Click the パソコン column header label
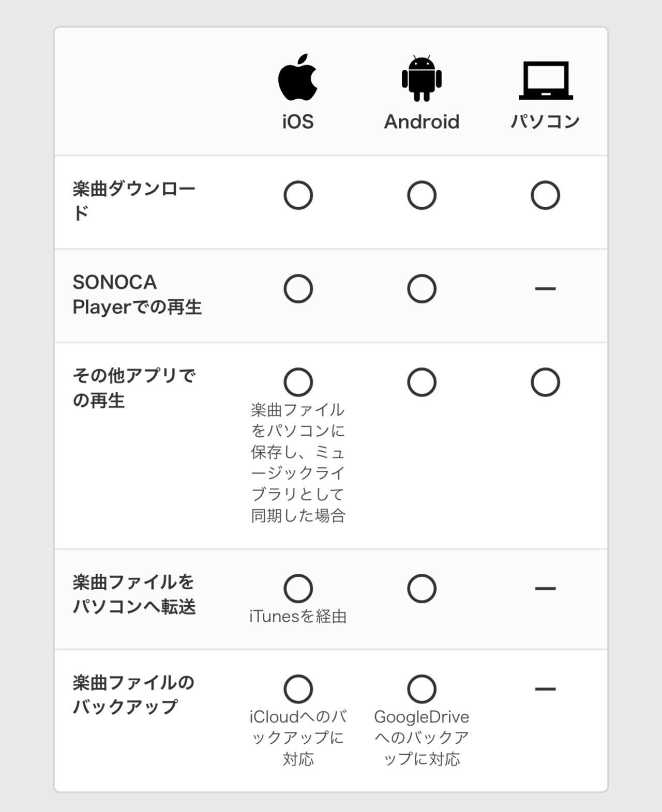 coord(545,122)
